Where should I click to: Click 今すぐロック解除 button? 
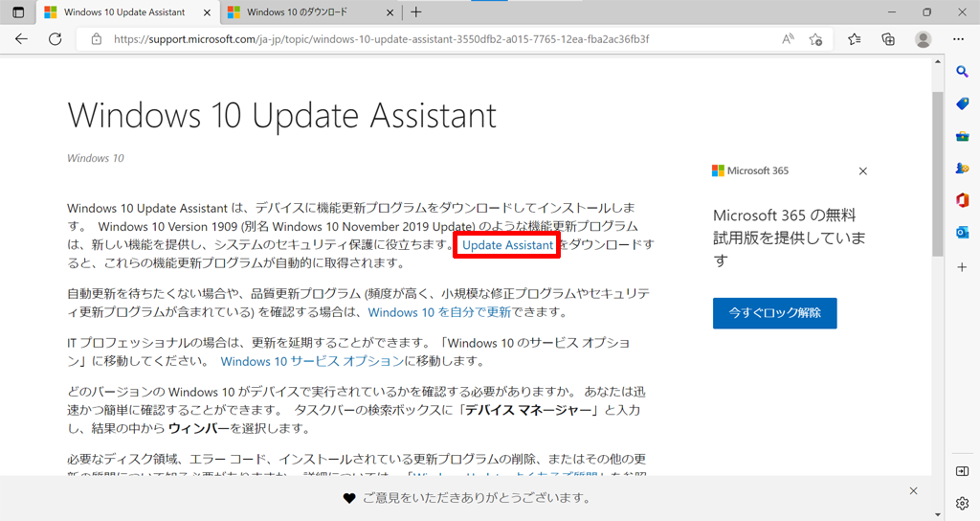[774, 313]
